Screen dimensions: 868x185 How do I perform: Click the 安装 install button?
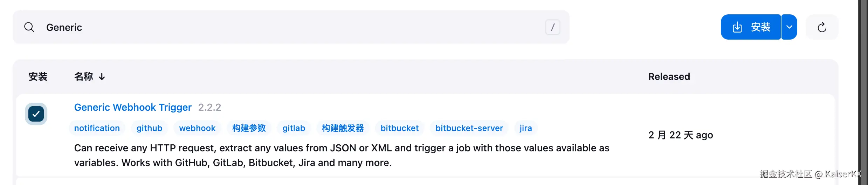pyautogui.click(x=751, y=27)
